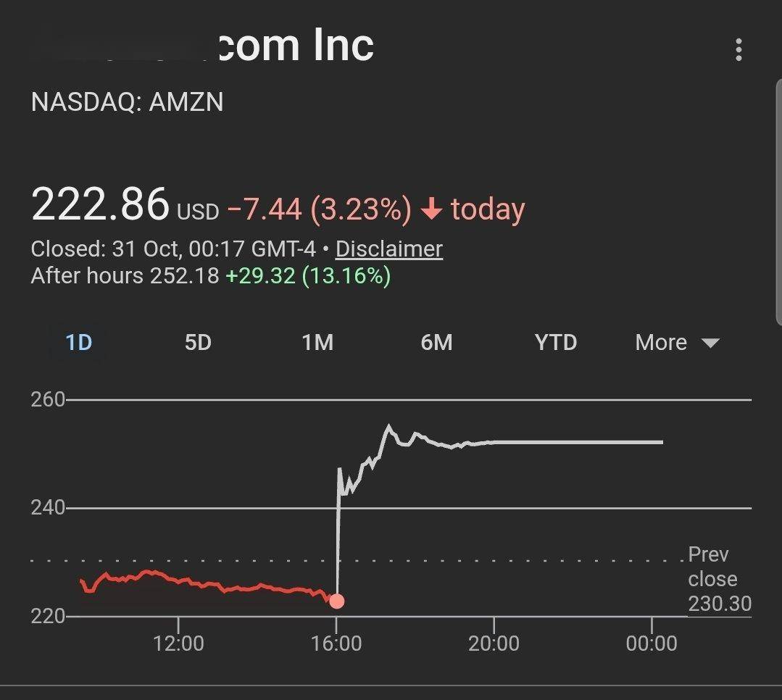782x700 pixels.
Task: Click the NASDAQ: AMZN ticker label
Action: pos(127,102)
